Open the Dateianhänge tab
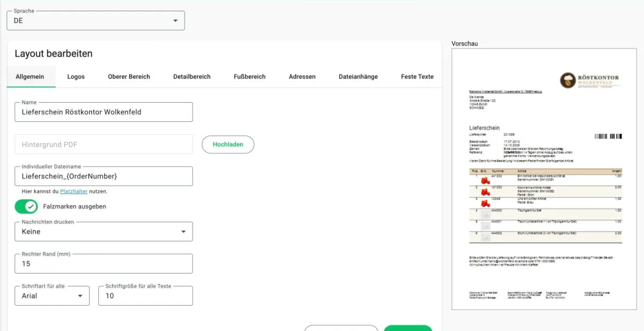 358,76
